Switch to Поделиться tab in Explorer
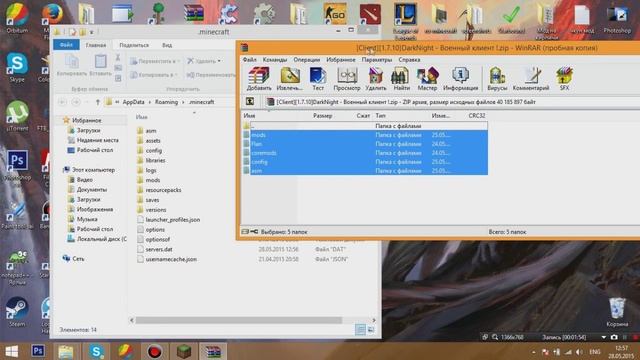The image size is (640, 360). coord(134,45)
